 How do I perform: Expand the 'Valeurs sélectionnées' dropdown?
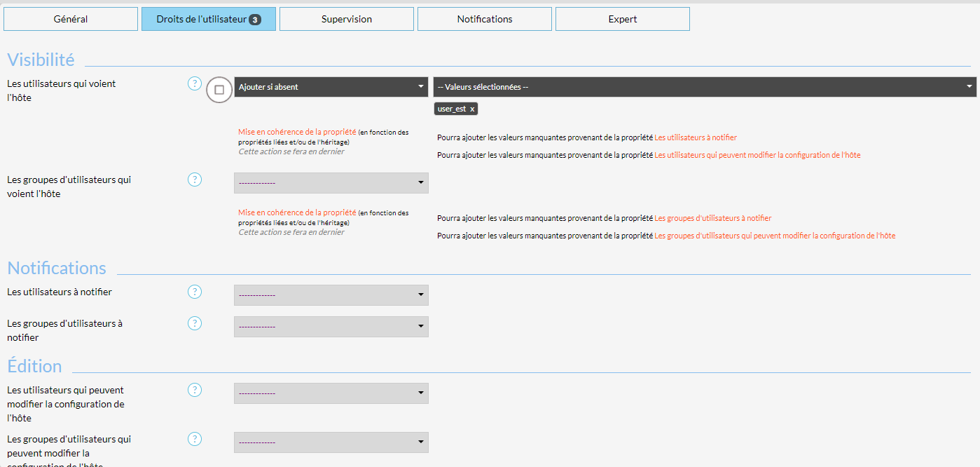(704, 87)
